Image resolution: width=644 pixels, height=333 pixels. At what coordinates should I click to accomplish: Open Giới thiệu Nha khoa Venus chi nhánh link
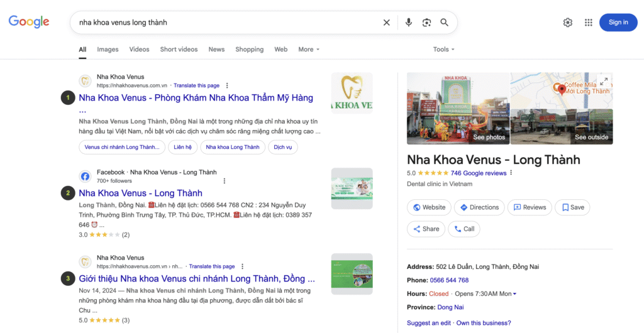197,279
